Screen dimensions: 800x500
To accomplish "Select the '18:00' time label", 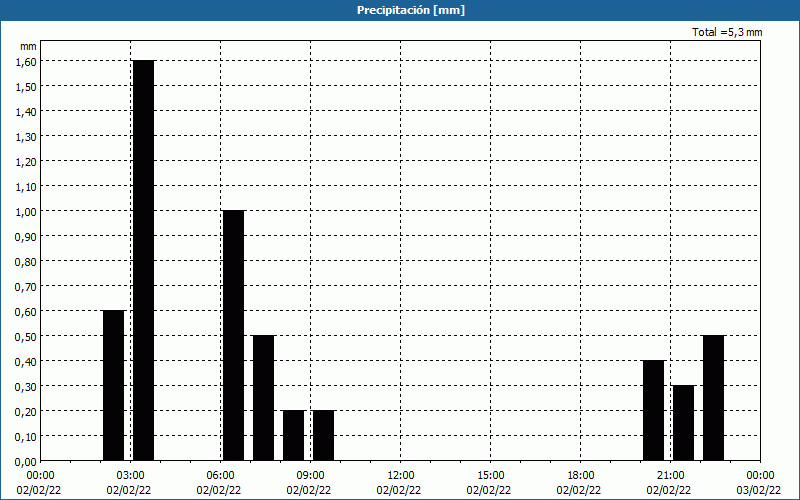I will [x=581, y=476].
